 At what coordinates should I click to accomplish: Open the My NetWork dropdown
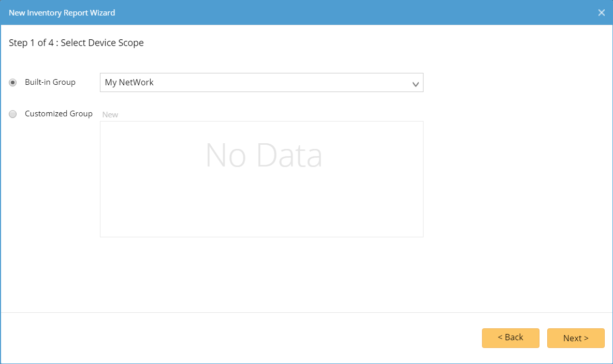[261, 83]
